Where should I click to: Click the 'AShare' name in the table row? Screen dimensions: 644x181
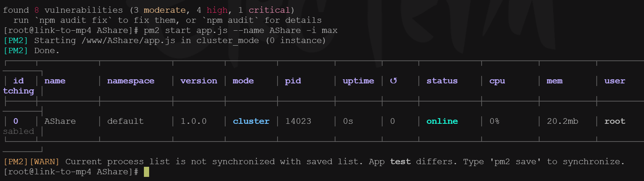(x=60, y=121)
